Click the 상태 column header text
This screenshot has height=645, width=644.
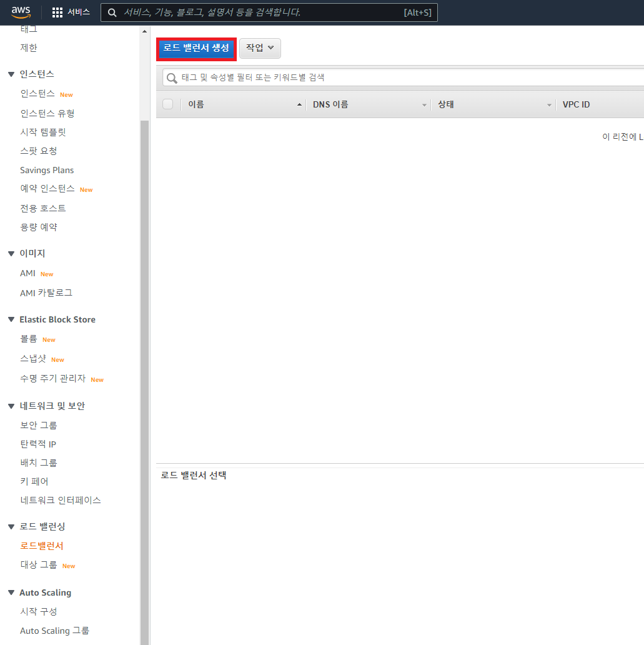(x=446, y=104)
